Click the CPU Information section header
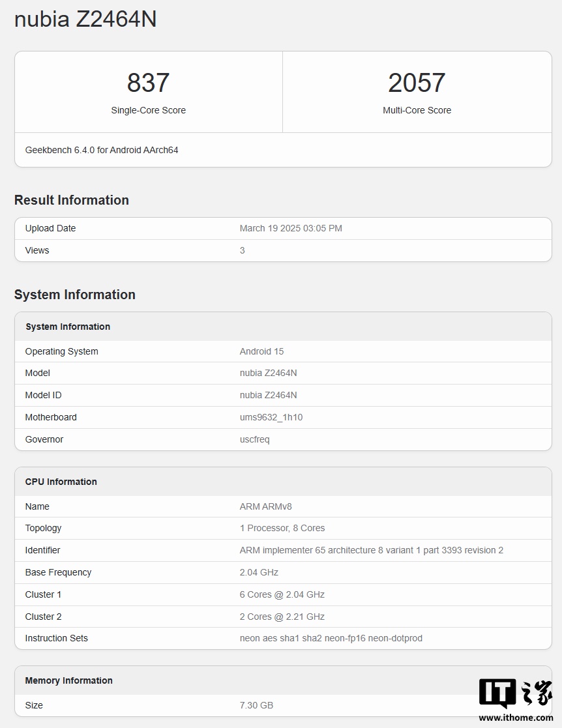Screen dimensions: 562x728 (x=61, y=482)
